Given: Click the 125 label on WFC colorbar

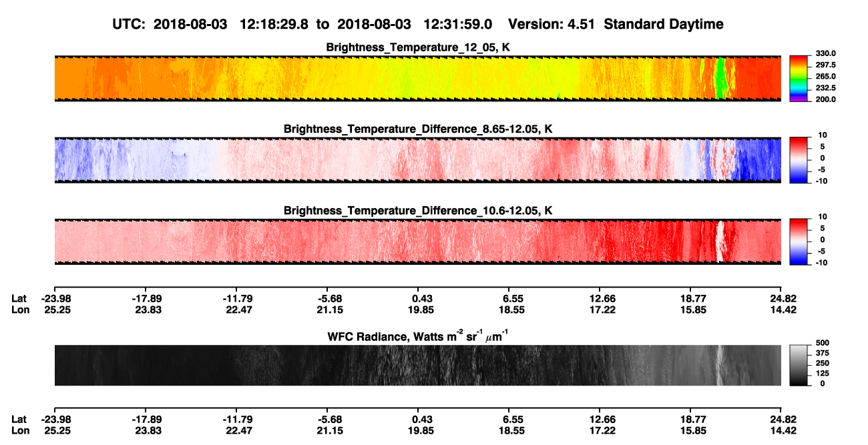Looking at the screenshot, I should (822, 373).
